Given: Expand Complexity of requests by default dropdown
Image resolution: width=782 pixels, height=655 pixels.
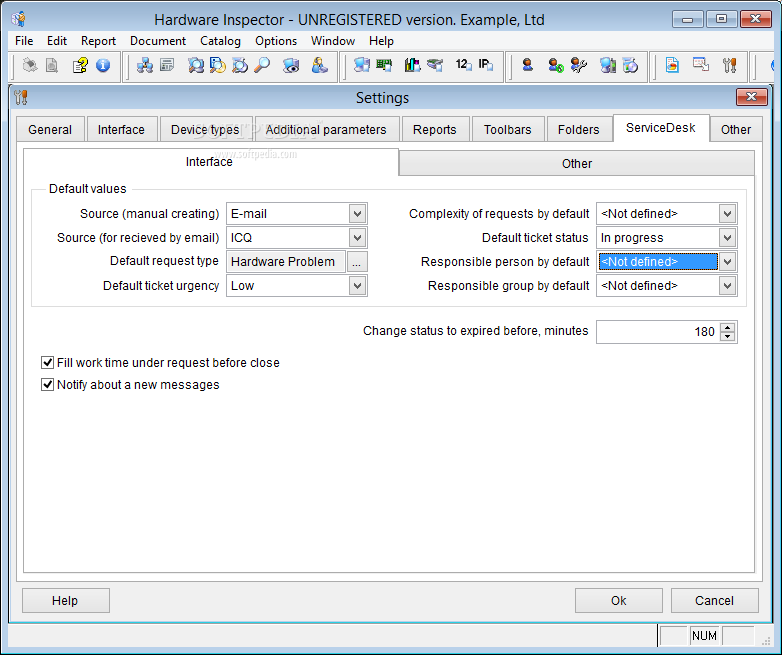Looking at the screenshot, I should click(x=727, y=214).
